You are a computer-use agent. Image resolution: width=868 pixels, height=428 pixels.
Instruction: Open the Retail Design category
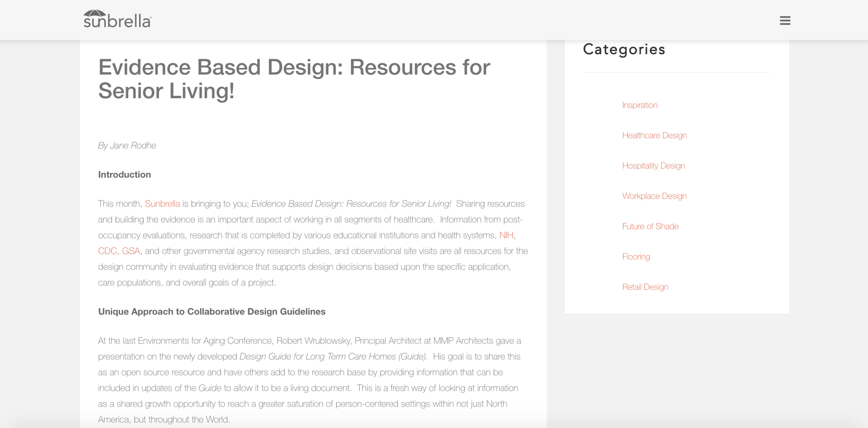point(645,287)
